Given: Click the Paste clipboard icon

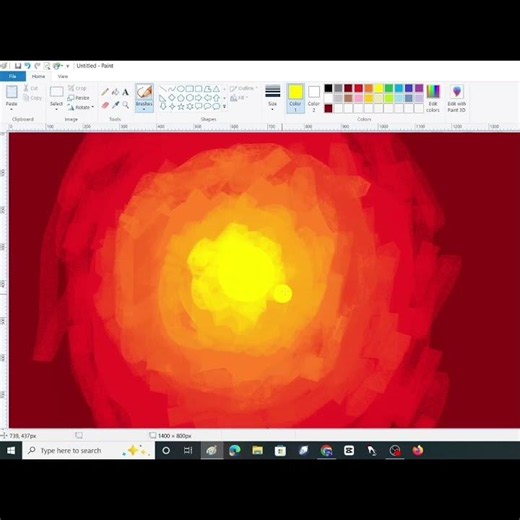Looking at the screenshot, I should coord(12,92).
